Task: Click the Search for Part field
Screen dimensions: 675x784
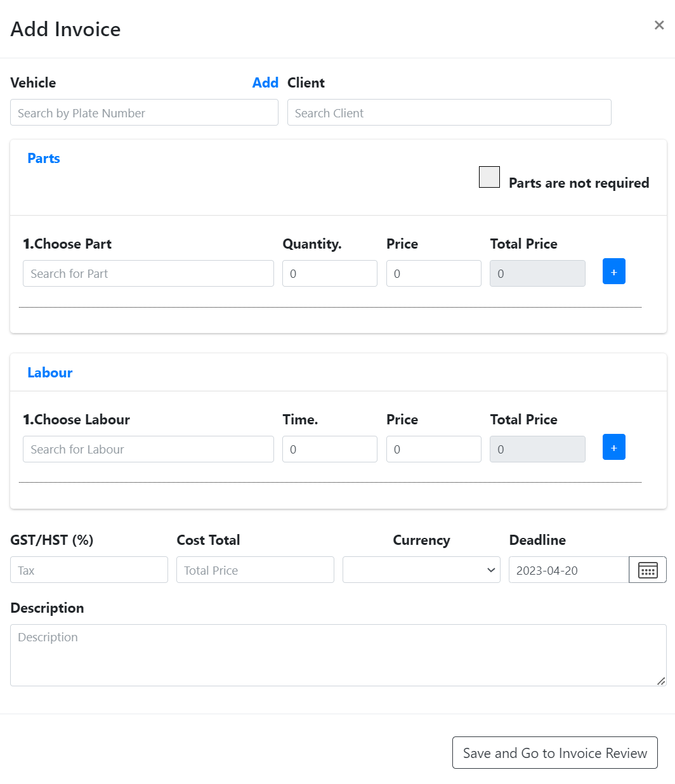Action: [x=148, y=273]
